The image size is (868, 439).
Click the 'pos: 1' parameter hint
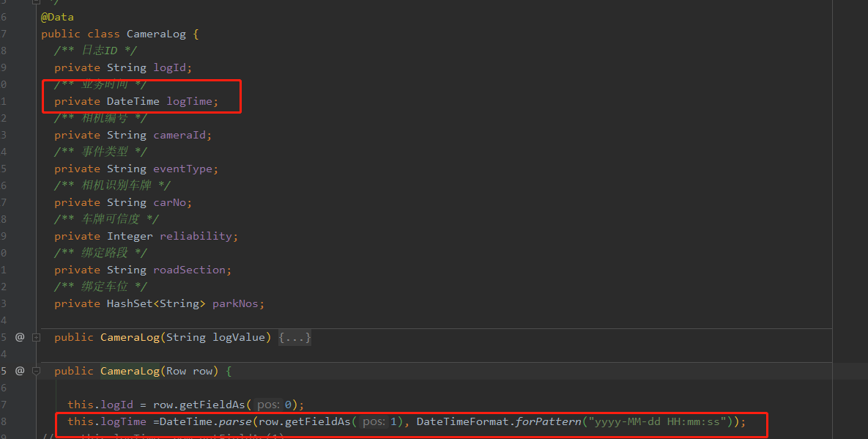[379, 422]
